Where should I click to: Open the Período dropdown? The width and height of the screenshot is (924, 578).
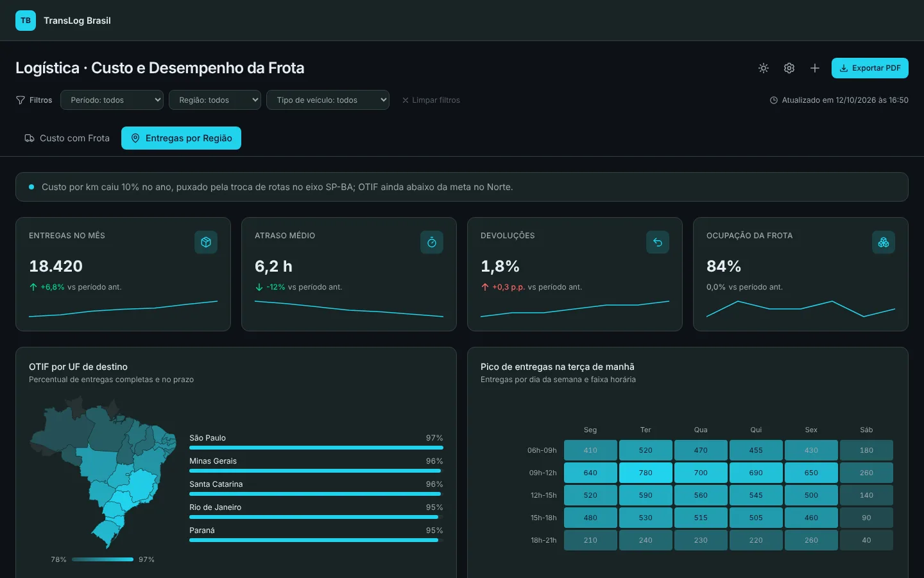(112, 100)
